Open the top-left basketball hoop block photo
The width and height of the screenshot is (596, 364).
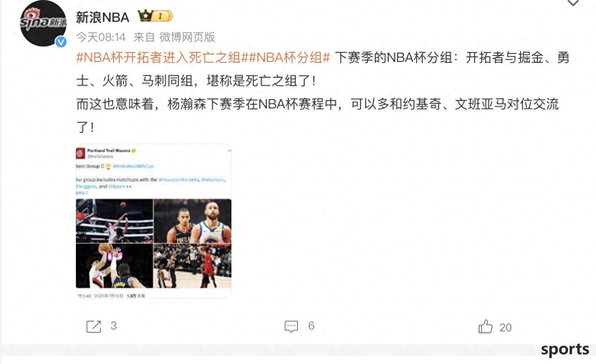coord(115,221)
